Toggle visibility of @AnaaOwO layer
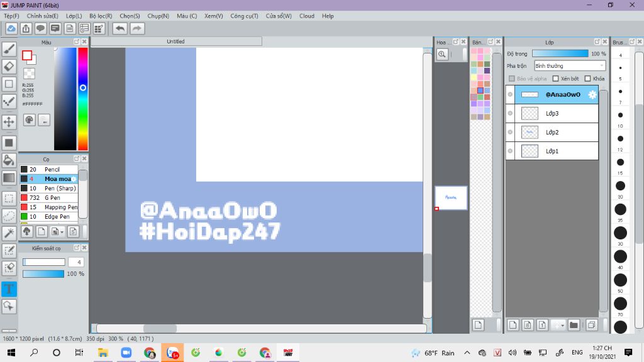 tap(510, 94)
